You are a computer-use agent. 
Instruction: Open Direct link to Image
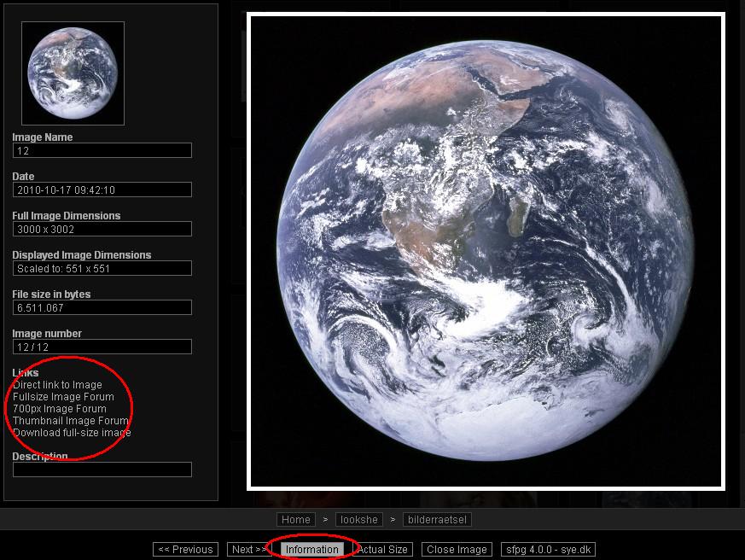pyautogui.click(x=57, y=385)
